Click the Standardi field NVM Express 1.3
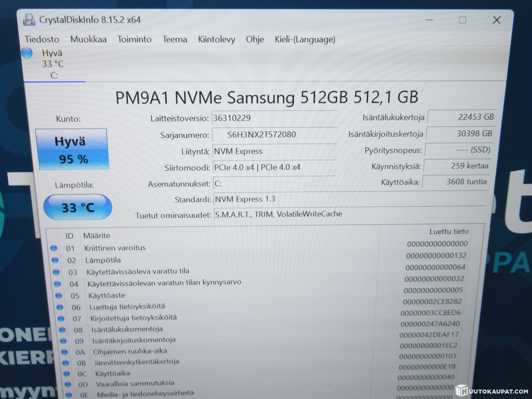Viewport: 532px width, 399px height. pyautogui.click(x=350, y=199)
